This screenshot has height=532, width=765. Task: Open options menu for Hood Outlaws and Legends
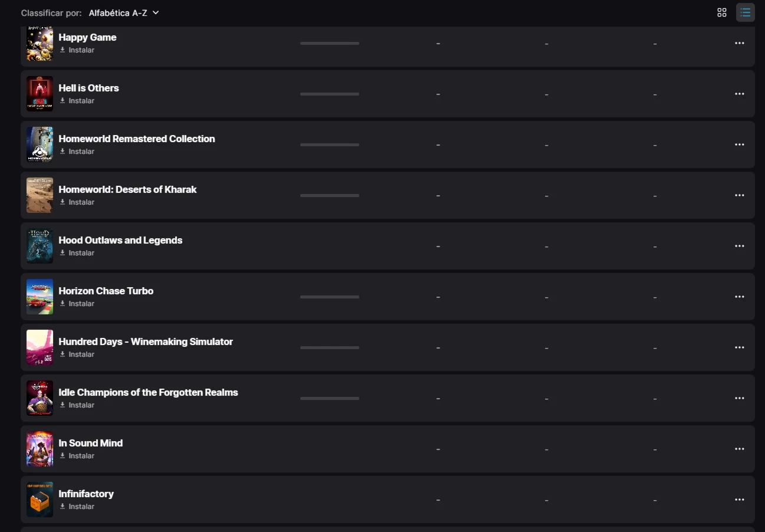click(x=740, y=246)
